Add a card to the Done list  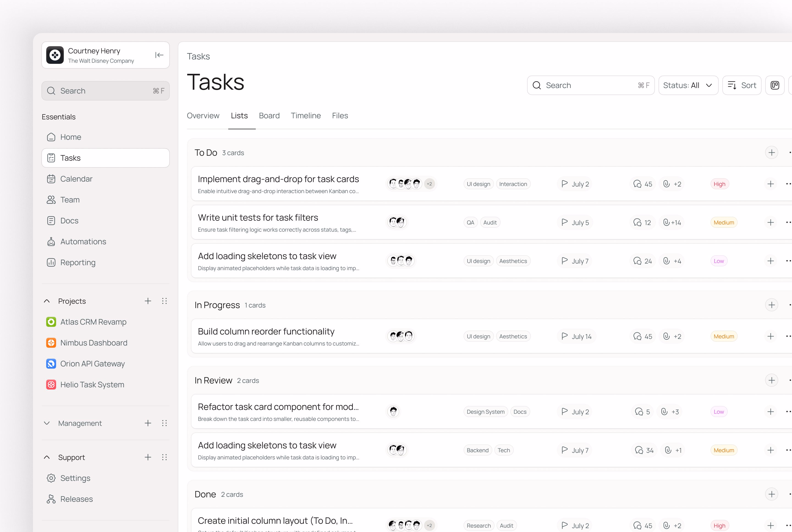pyautogui.click(x=772, y=494)
